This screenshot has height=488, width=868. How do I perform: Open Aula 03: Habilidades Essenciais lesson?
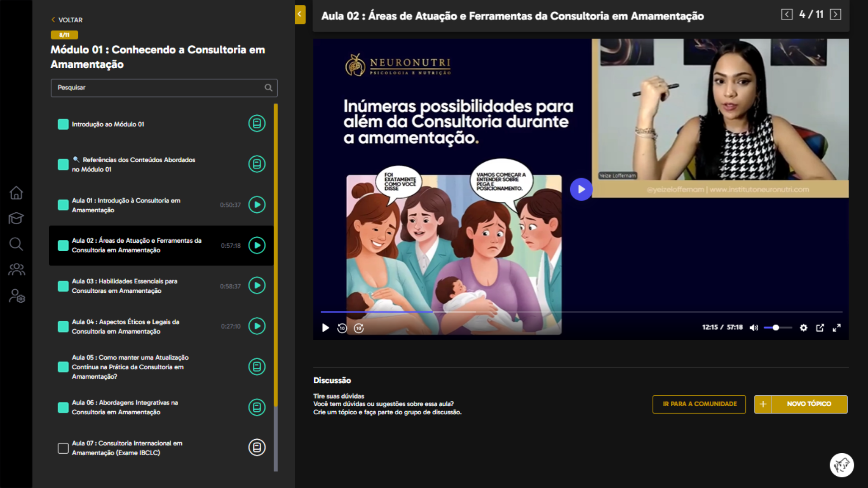[x=136, y=286]
